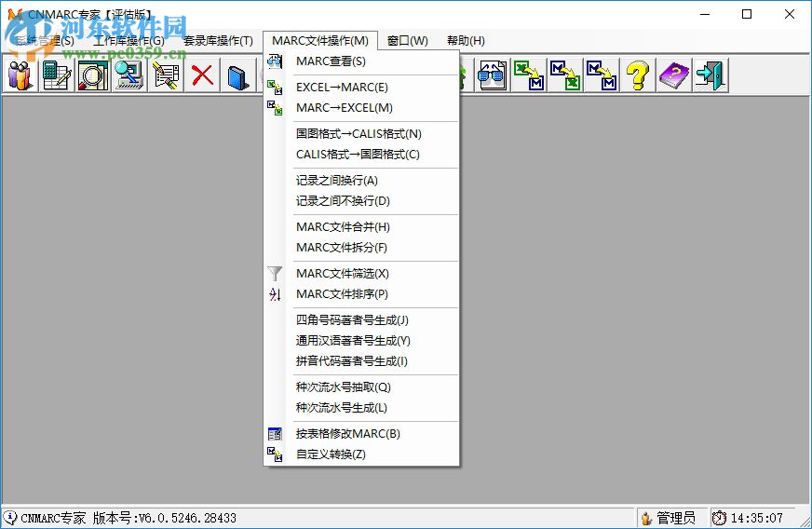Screen dimensions: 812x529
Task: Click the version number text in status bar
Action: tap(165, 518)
